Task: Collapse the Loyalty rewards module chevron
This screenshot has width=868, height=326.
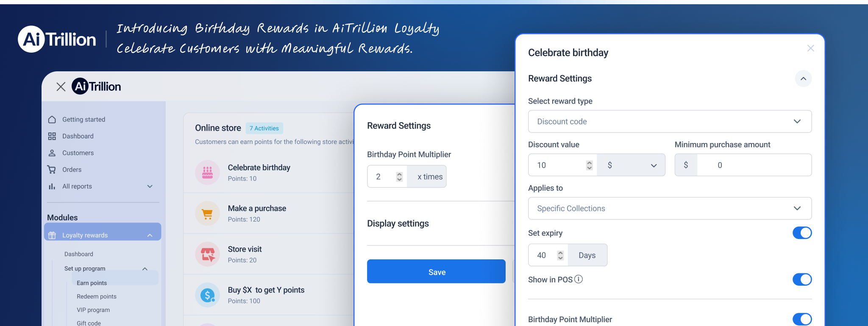Action: tap(150, 235)
